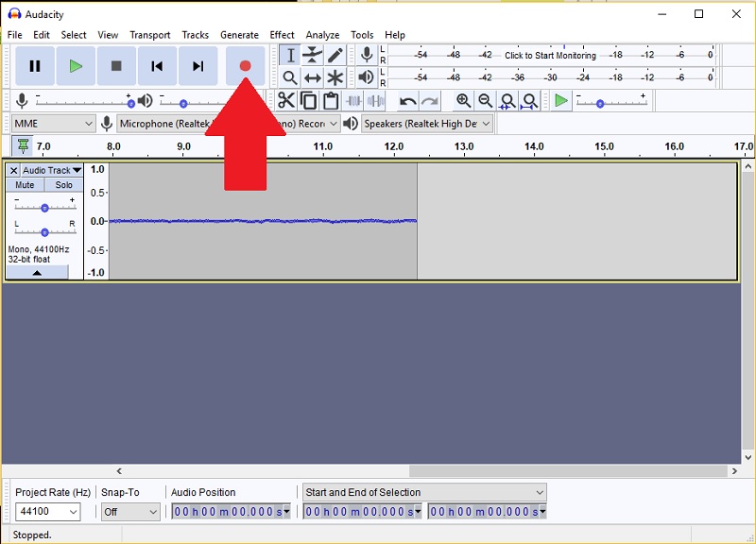Solo the Audio Track

coord(63,185)
